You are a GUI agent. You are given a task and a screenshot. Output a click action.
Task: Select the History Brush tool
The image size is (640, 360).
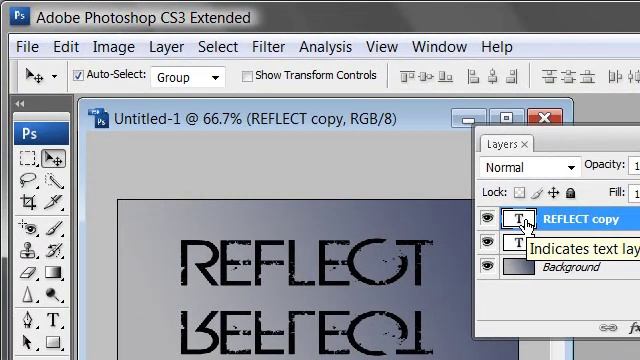(x=53, y=250)
